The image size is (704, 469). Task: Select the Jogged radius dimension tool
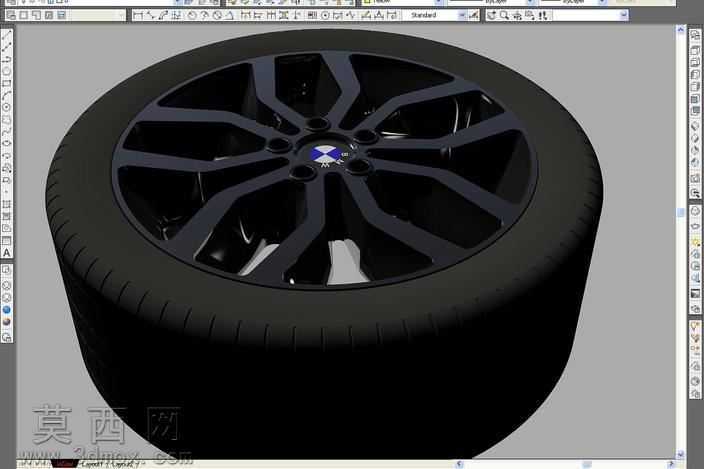pyautogui.click(x=205, y=15)
